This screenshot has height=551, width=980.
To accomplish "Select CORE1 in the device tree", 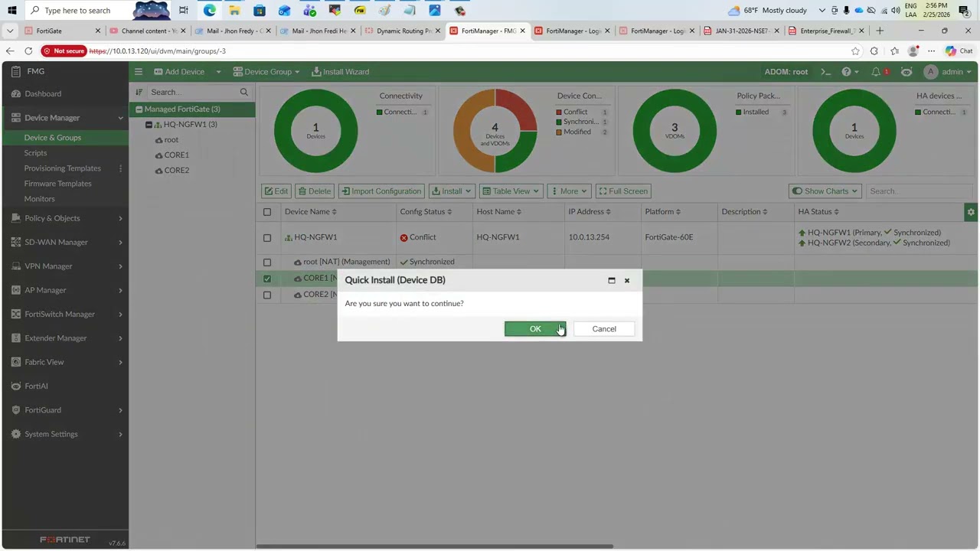I will pos(176,155).
